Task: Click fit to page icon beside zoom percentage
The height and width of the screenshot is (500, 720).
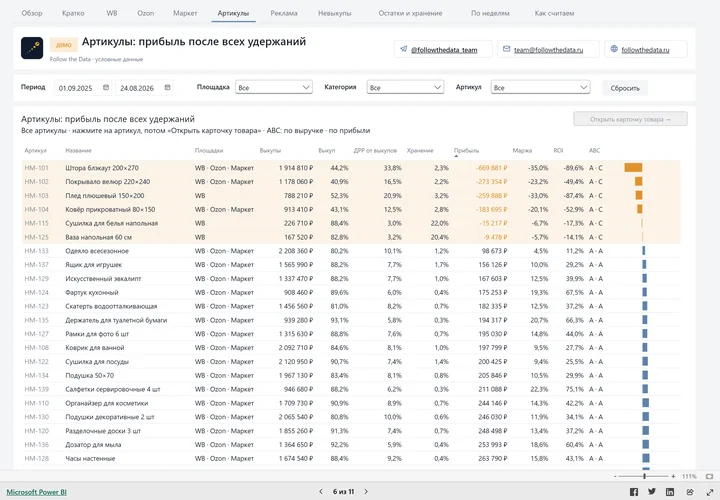Action: pos(709,477)
